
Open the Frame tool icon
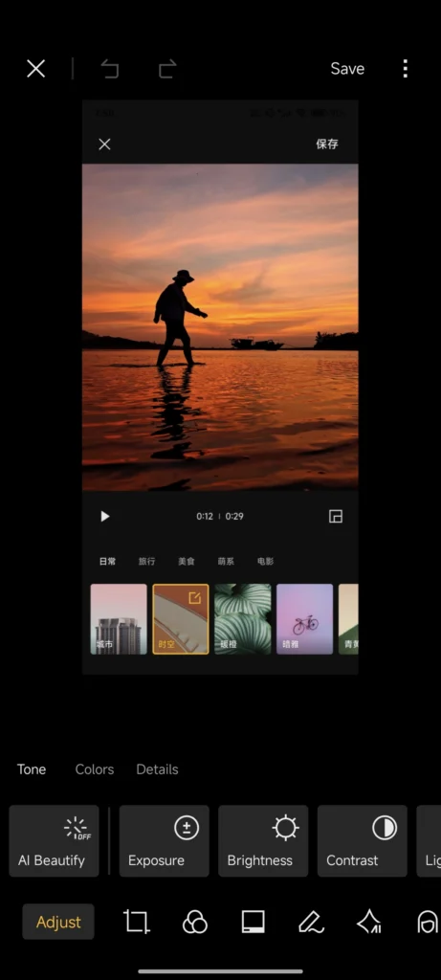click(253, 922)
